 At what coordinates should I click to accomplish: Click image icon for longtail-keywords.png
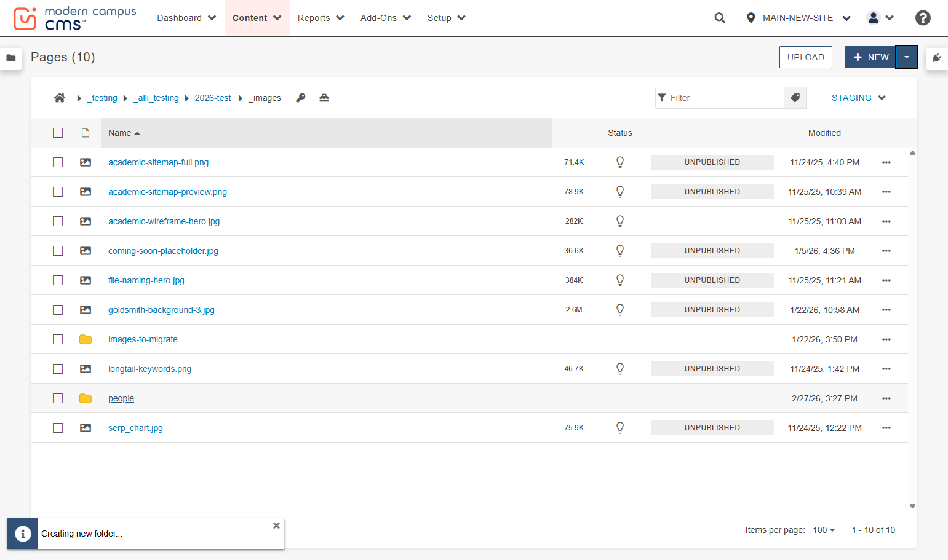pyautogui.click(x=86, y=369)
